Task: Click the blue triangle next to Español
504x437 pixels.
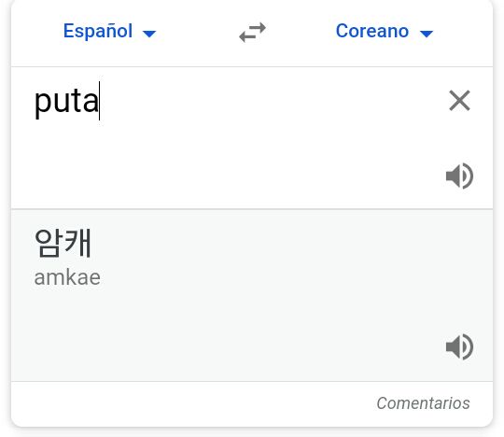Action: [x=149, y=33]
